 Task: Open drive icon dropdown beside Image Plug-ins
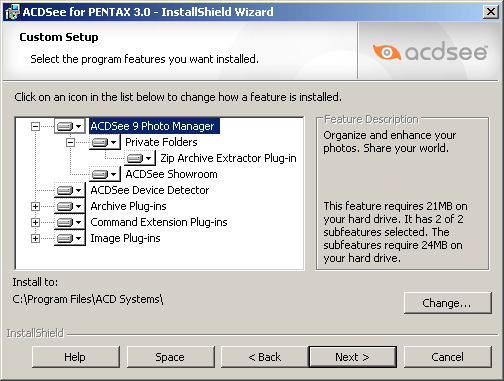click(x=69, y=238)
